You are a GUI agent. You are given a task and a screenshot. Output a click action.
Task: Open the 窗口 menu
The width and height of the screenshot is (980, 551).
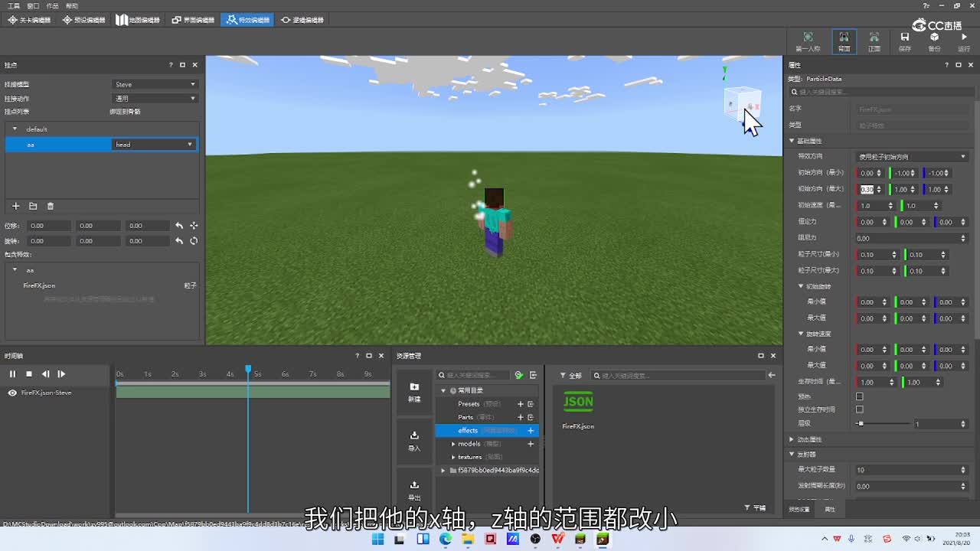coord(33,5)
